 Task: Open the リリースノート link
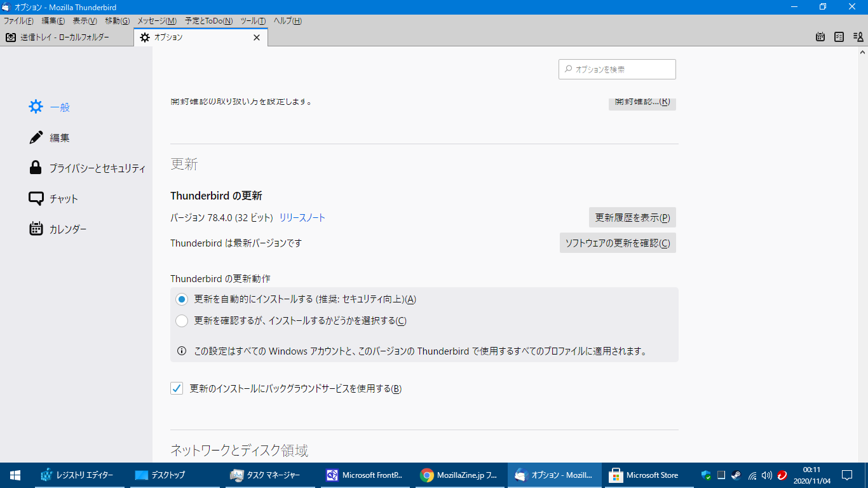[302, 218]
